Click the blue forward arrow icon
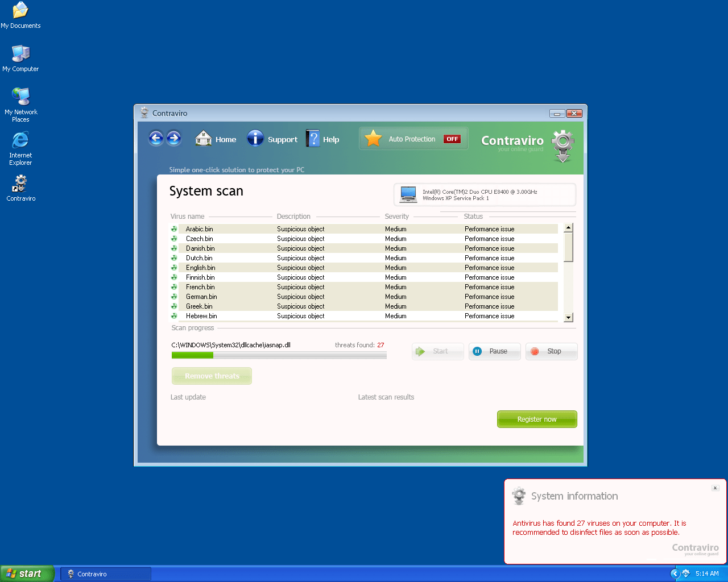Viewport: 728px width, 582px height. click(174, 138)
